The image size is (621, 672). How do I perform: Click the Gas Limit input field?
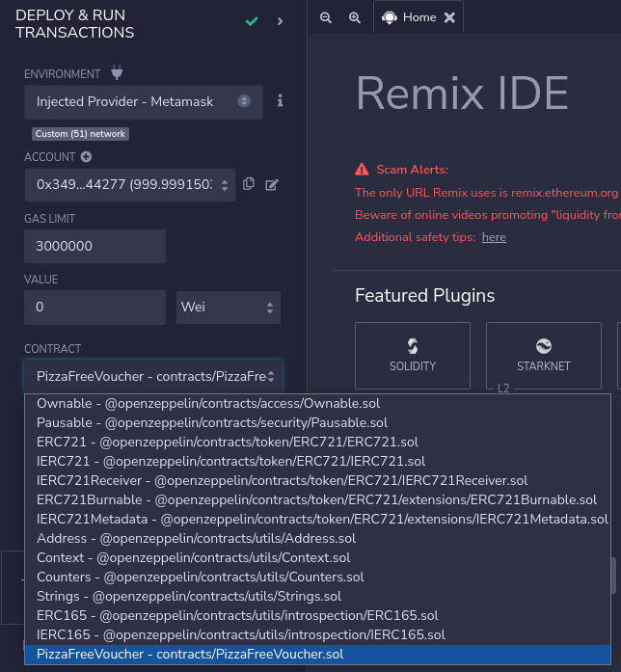click(94, 246)
